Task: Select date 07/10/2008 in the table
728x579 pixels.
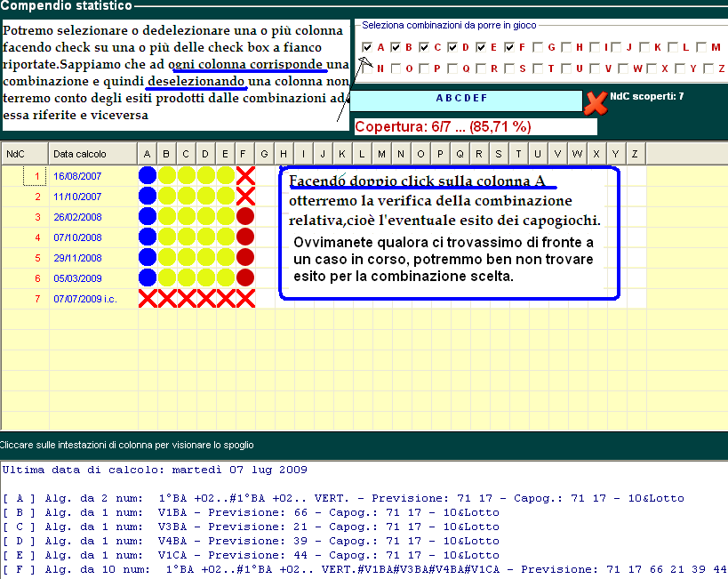Action: tap(77, 237)
